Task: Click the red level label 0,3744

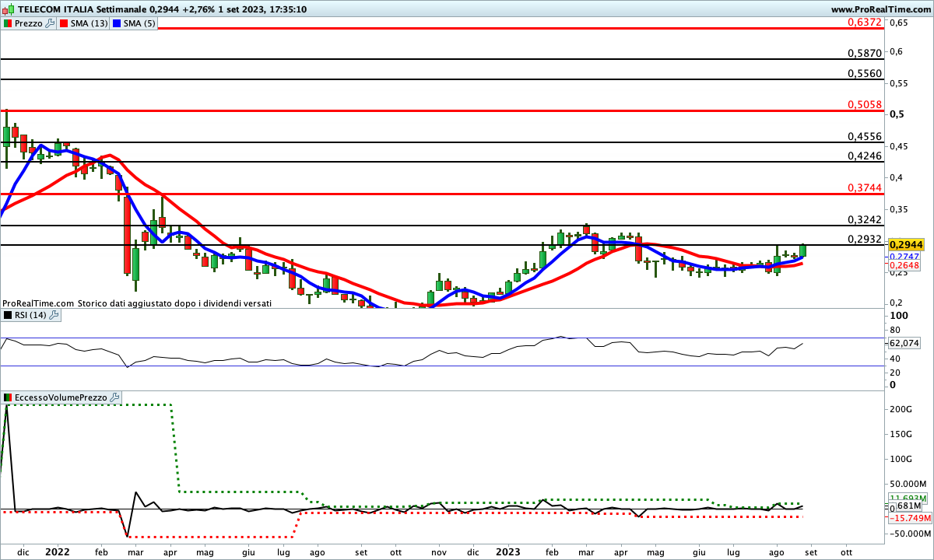Action: click(864, 188)
